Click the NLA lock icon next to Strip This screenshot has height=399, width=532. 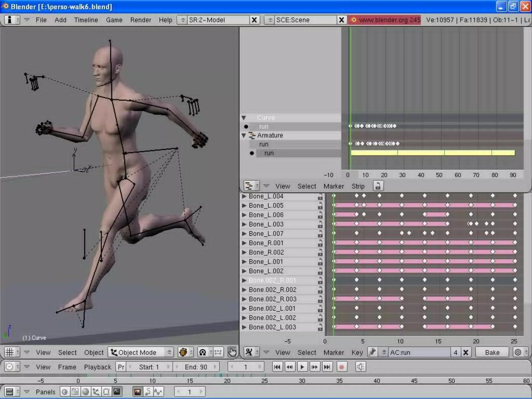378,186
